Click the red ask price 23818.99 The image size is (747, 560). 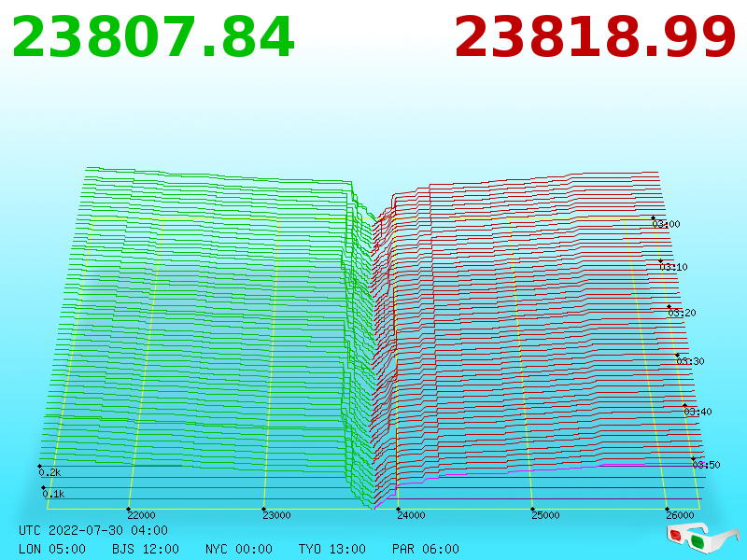595,37
